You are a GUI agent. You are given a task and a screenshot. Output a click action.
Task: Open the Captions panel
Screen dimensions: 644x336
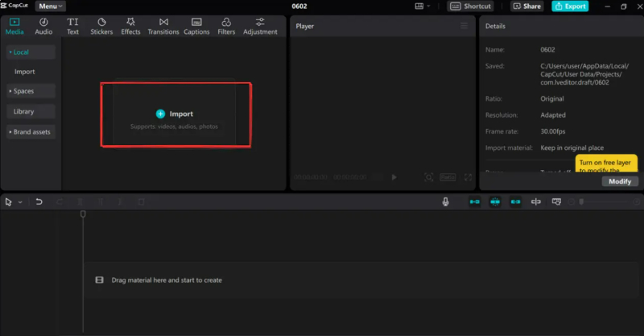click(x=196, y=26)
